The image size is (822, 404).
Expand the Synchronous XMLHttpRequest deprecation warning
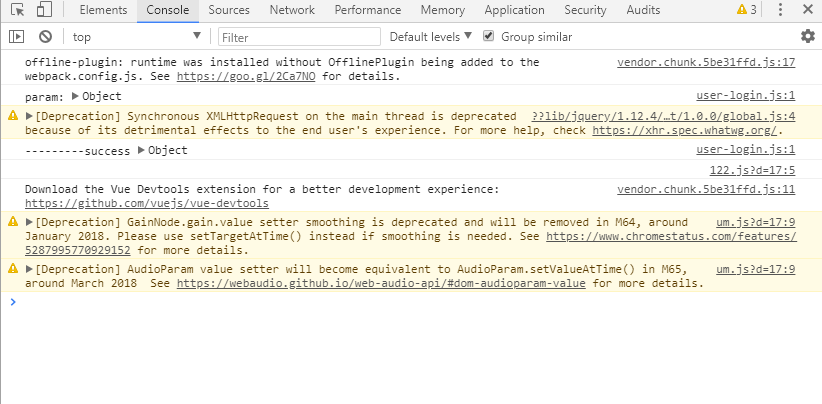pyautogui.click(x=29, y=116)
